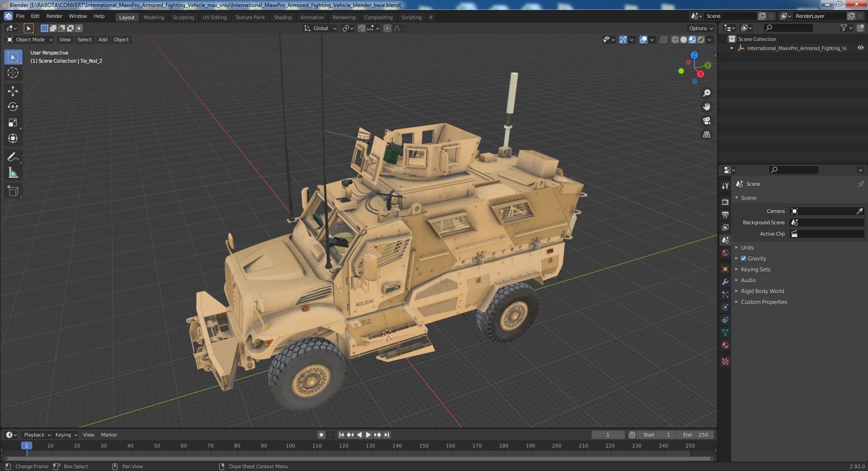Screen dimensions: 868x471
Task: Open the Render properties tab icon
Action: 725,202
